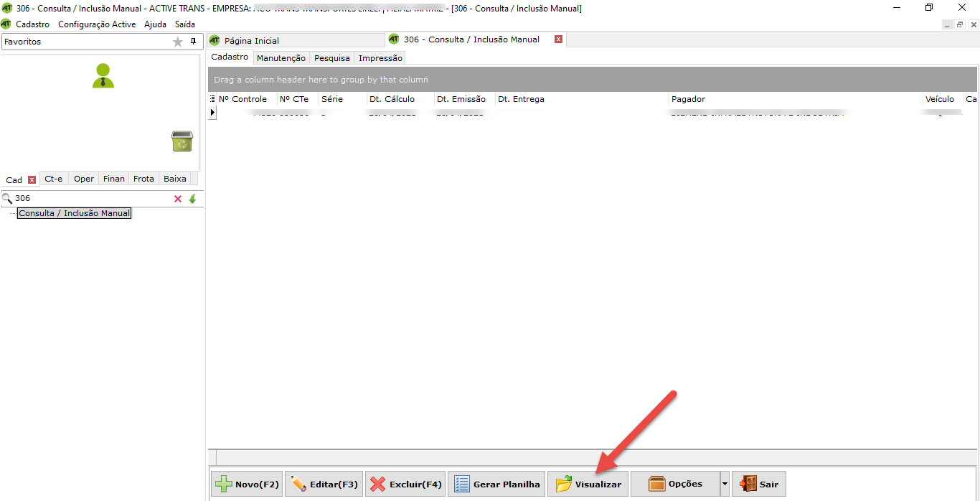This screenshot has width=980, height=501.
Task: Close the 306 Consulta tab
Action: click(x=558, y=39)
